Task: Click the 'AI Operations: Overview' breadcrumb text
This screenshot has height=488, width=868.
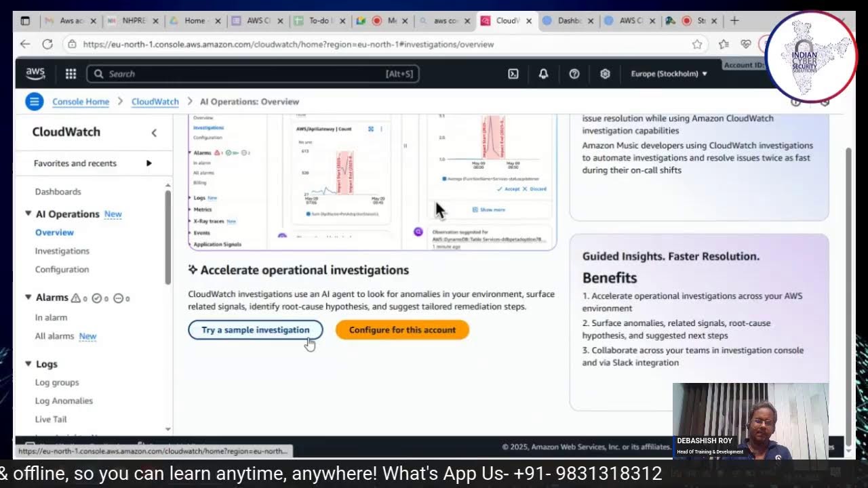Action: tap(250, 102)
